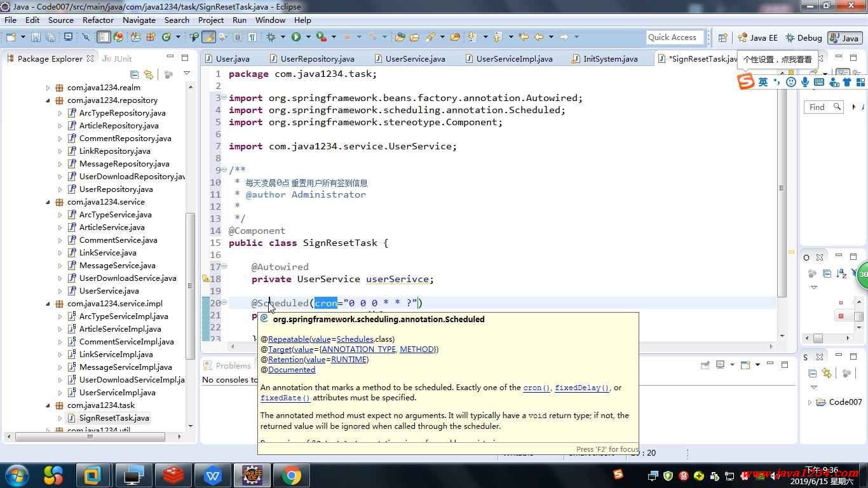868x488 pixels.
Task: Click the Last Edit Location arrow icon
Action: tap(524, 37)
